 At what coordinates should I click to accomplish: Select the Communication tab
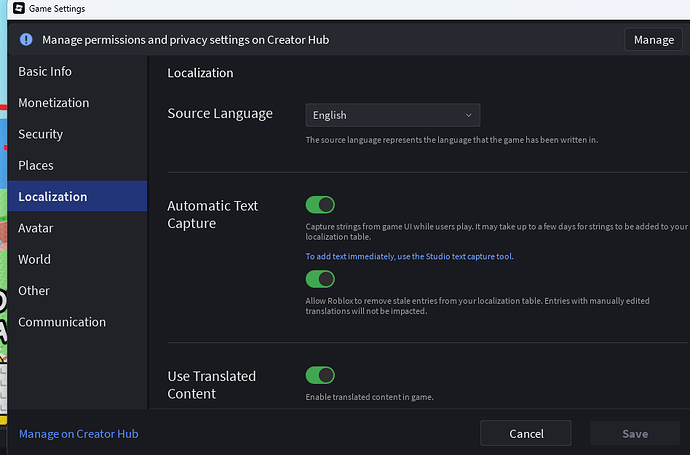(x=62, y=322)
